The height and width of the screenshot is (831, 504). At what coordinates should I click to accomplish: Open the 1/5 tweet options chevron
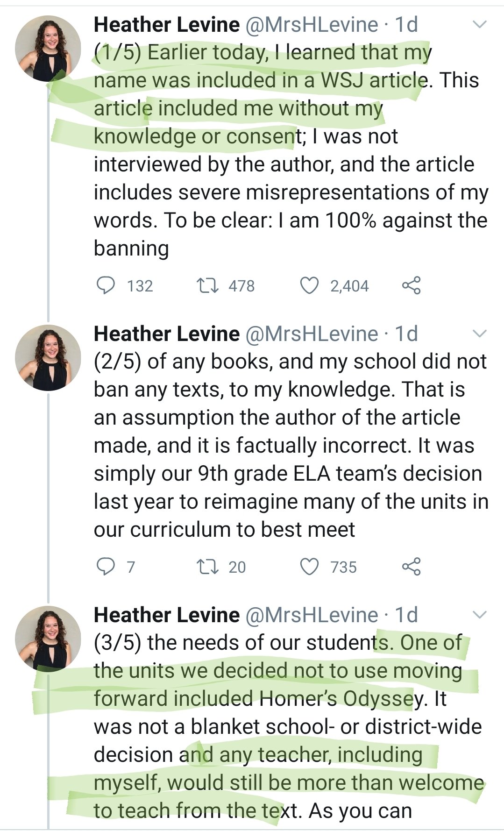(x=480, y=24)
